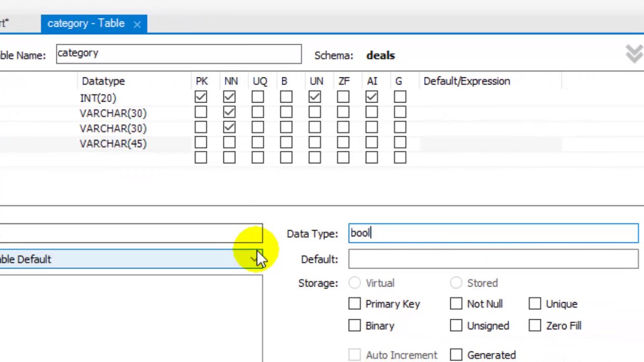Close the category - Table tab

[x=137, y=24]
